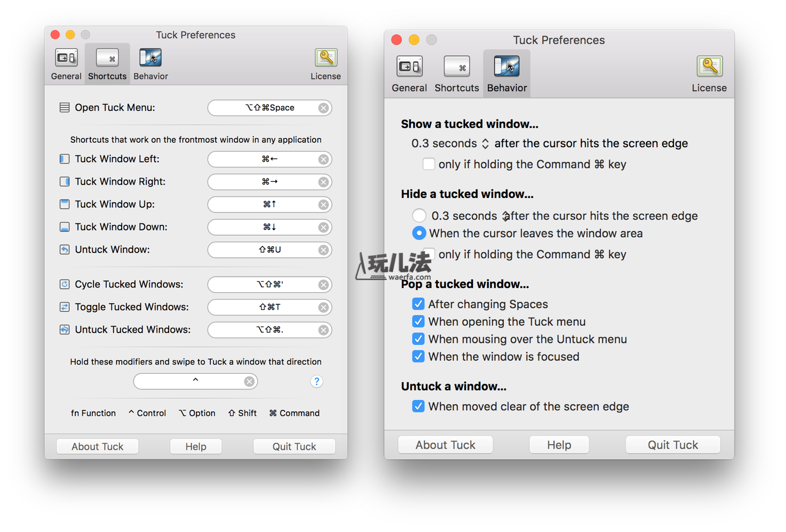The height and width of the screenshot is (532, 786).
Task: Edit the Untuck Window shortcut field
Action: 270,250
